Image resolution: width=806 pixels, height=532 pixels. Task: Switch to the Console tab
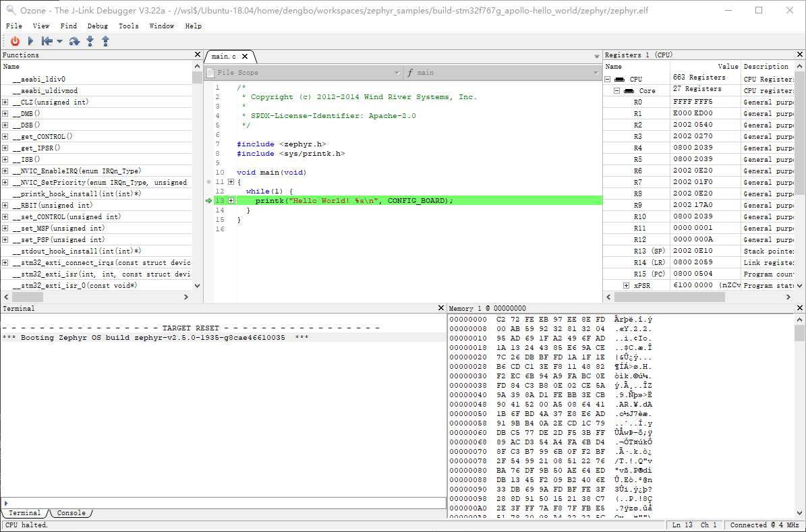71,513
